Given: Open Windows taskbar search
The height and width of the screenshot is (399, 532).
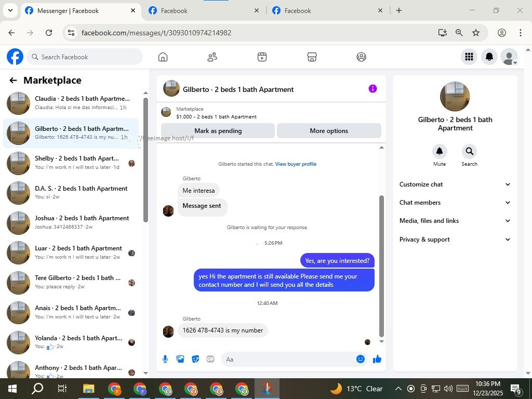Looking at the screenshot, I should click(37, 389).
